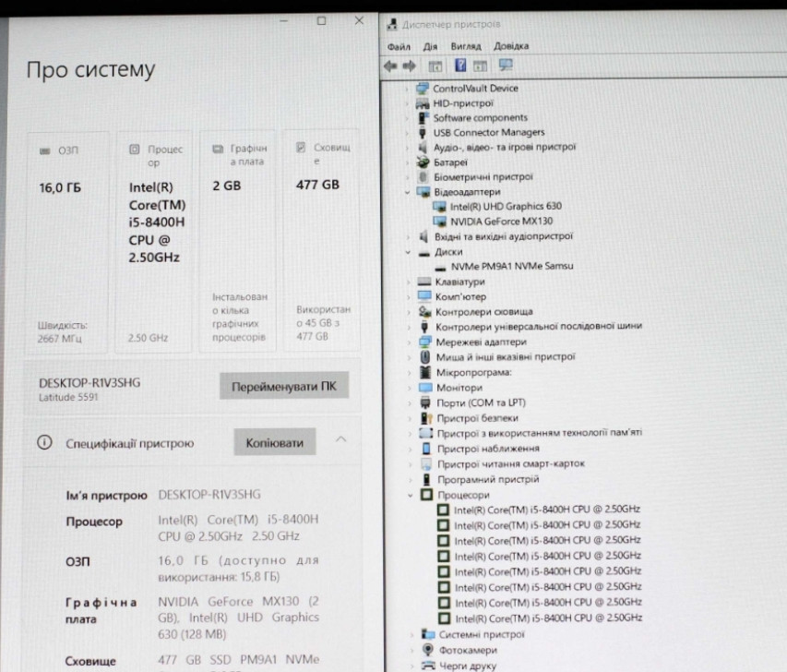Click the Back arrow in Device Manager toolbar

coord(390,66)
